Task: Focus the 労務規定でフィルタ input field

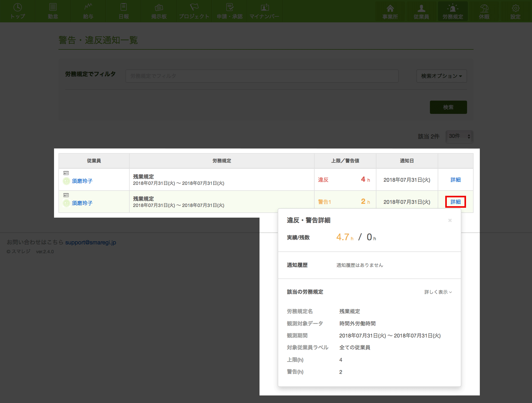Action: click(262, 76)
